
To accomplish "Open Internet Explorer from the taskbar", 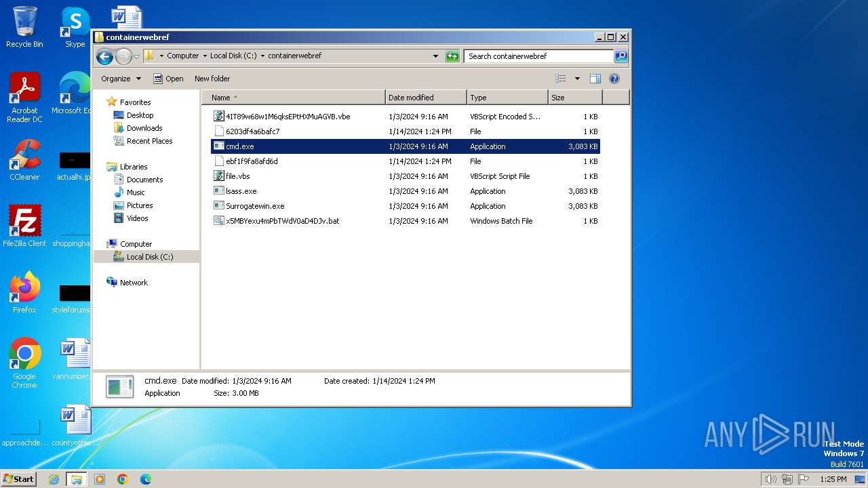I will (x=54, y=479).
